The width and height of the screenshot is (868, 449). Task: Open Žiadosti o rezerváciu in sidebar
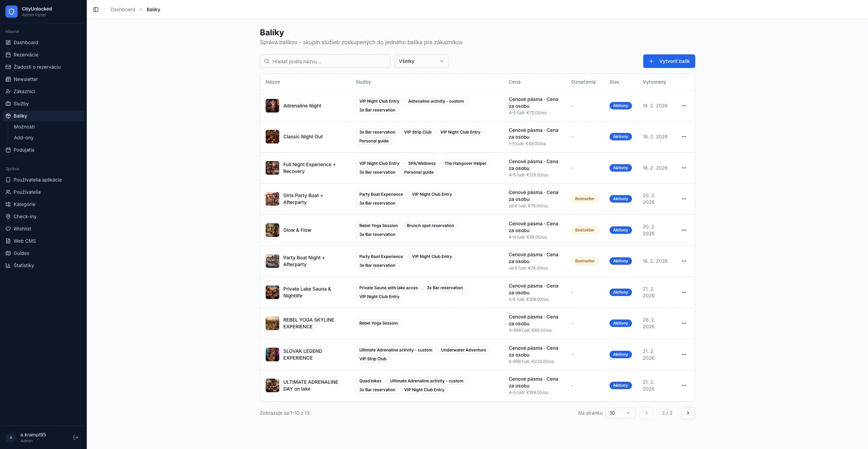(43, 67)
